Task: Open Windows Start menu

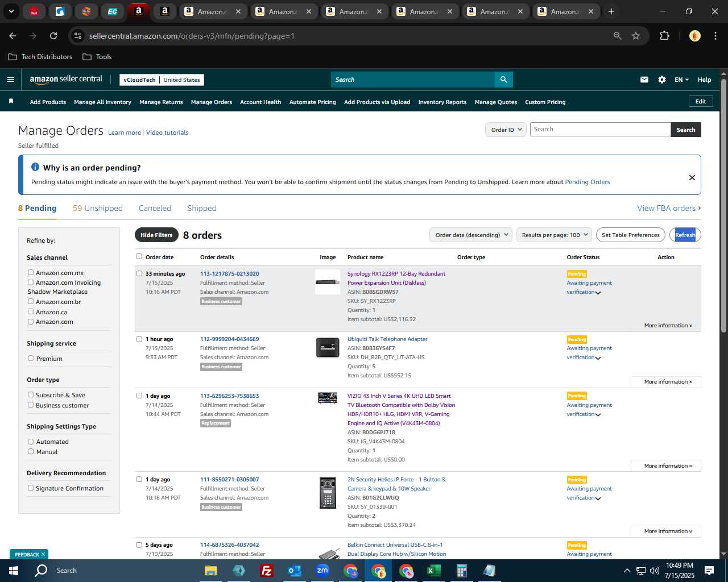Action: tap(14, 571)
